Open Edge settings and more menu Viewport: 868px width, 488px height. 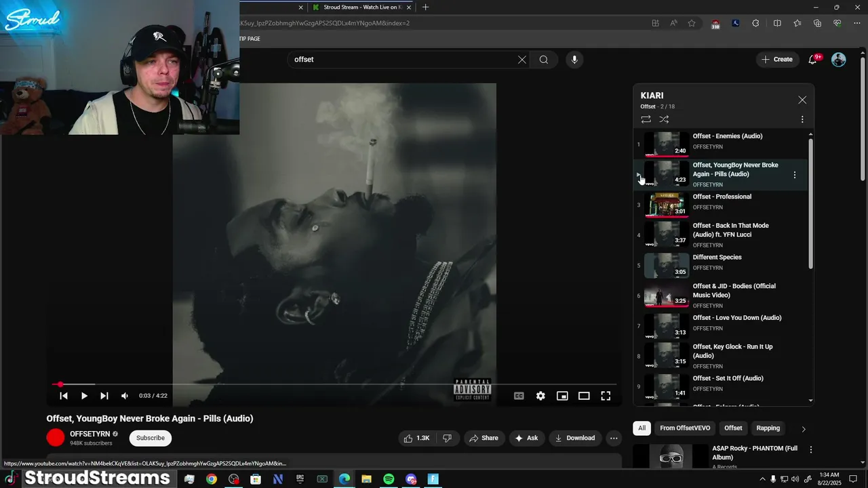tap(858, 23)
